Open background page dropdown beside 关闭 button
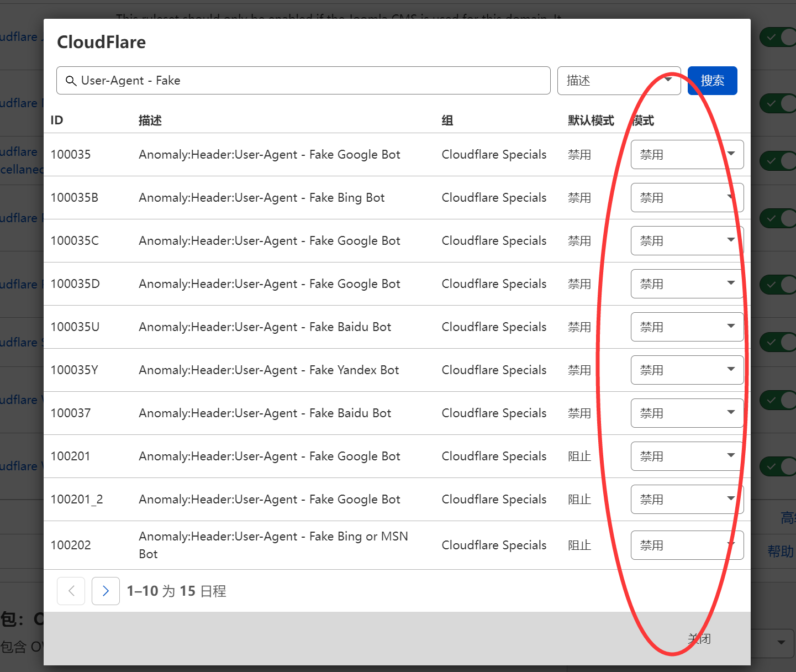Screen dimensions: 796x672 tap(773, 642)
